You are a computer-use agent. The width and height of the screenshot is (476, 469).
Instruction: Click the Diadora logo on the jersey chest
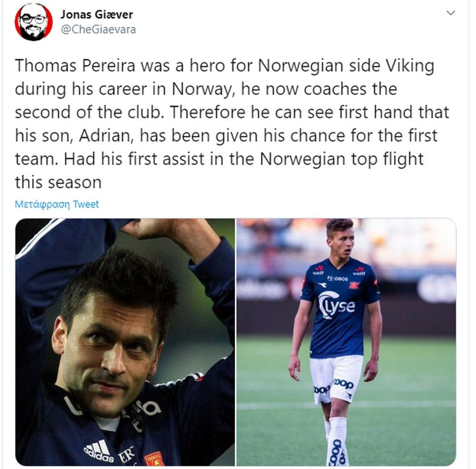point(322,286)
